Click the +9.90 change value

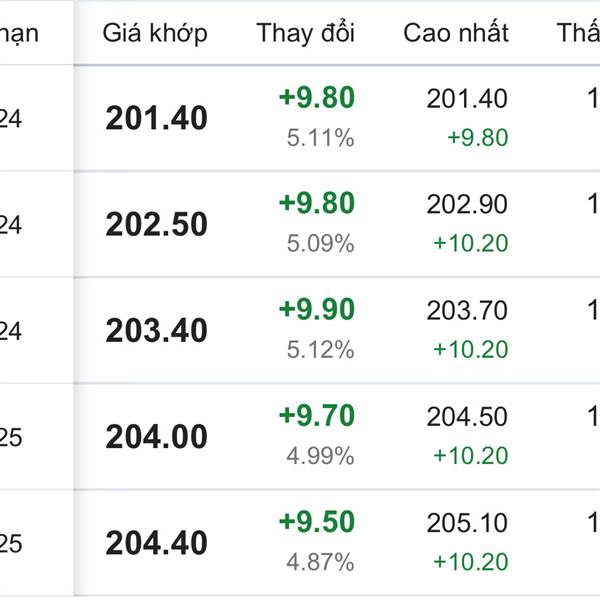317,309
